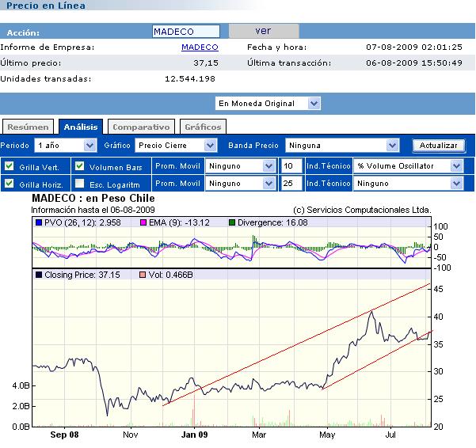Click the último precio value 37,15
Screen dimensions: 476x448
pos(206,63)
